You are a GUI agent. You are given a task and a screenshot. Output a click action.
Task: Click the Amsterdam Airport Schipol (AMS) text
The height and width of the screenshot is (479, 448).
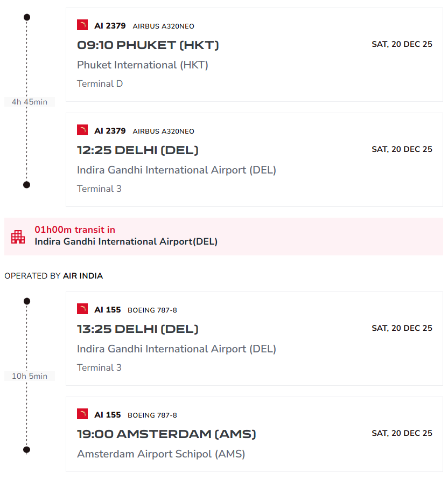161,454
